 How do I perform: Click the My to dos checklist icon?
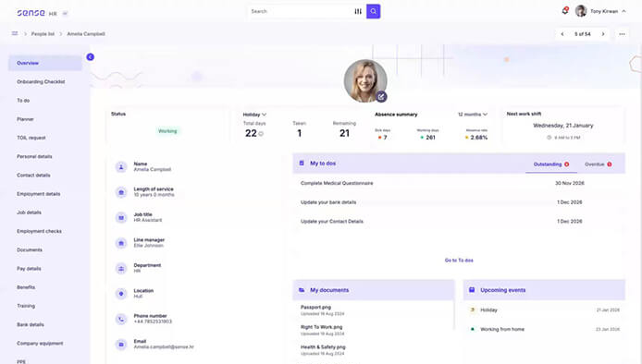[x=302, y=164]
